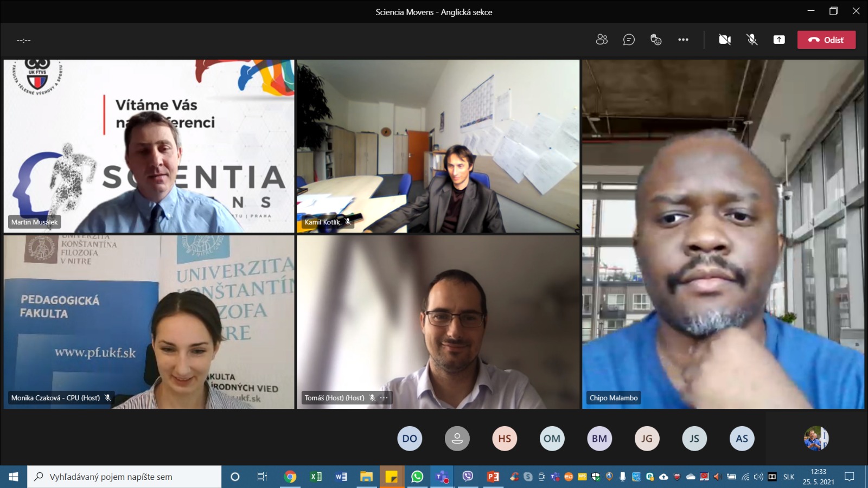This screenshot has width=868, height=488.
Task: Open Wi-Fi network settings in tray
Action: pyautogui.click(x=745, y=477)
